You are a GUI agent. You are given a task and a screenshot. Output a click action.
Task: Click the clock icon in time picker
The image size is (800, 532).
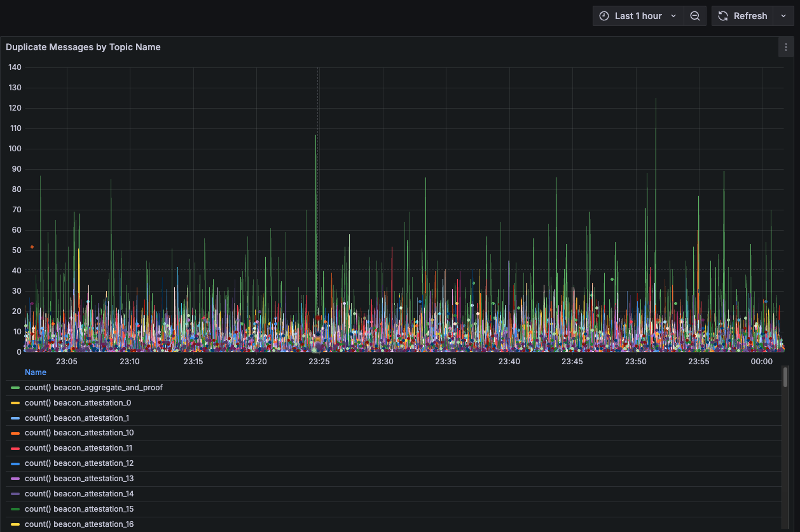click(604, 16)
